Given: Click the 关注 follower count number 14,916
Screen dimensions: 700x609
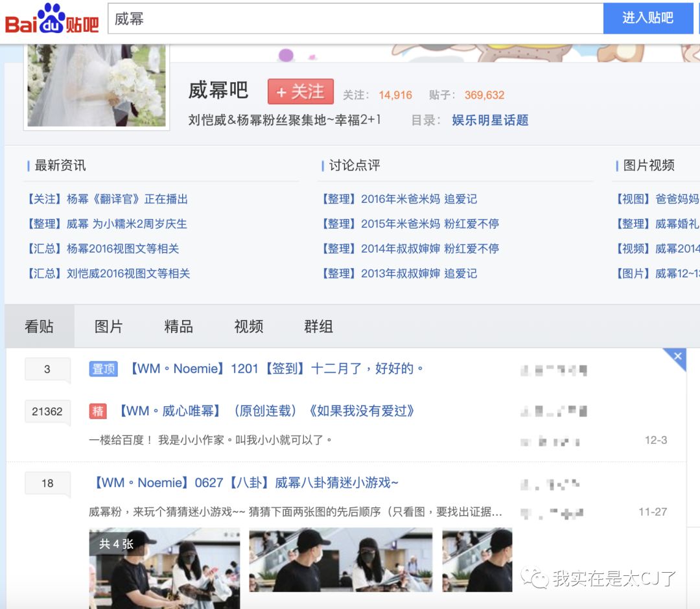Looking at the screenshot, I should click(x=396, y=95).
